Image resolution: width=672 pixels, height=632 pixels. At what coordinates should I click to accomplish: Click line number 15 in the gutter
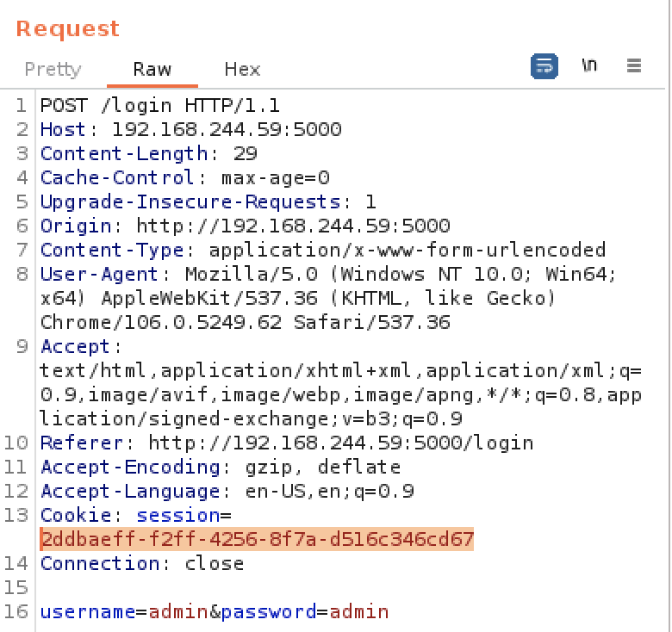[x=16, y=587]
